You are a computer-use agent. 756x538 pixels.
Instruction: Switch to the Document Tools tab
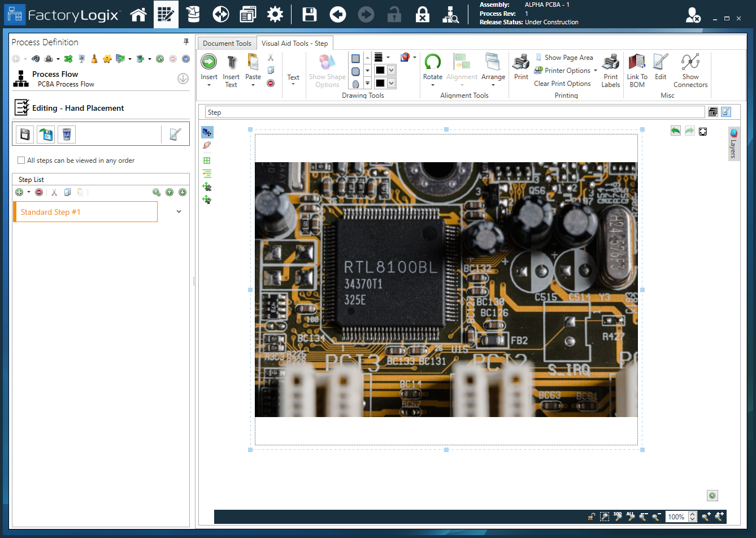pyautogui.click(x=227, y=43)
